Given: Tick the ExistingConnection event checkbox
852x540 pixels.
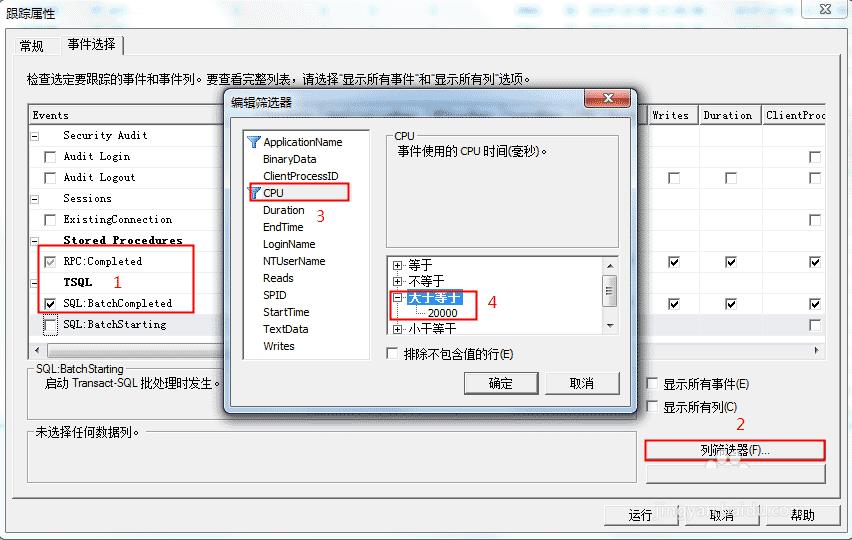Looking at the screenshot, I should tap(50, 220).
